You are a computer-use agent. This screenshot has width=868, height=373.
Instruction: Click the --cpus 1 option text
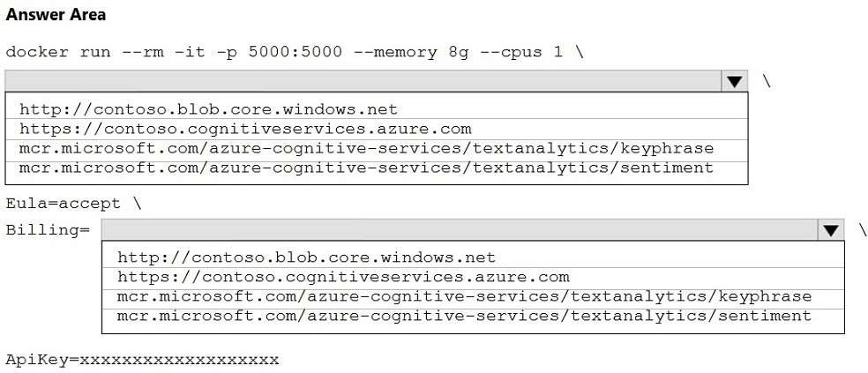[x=520, y=51]
